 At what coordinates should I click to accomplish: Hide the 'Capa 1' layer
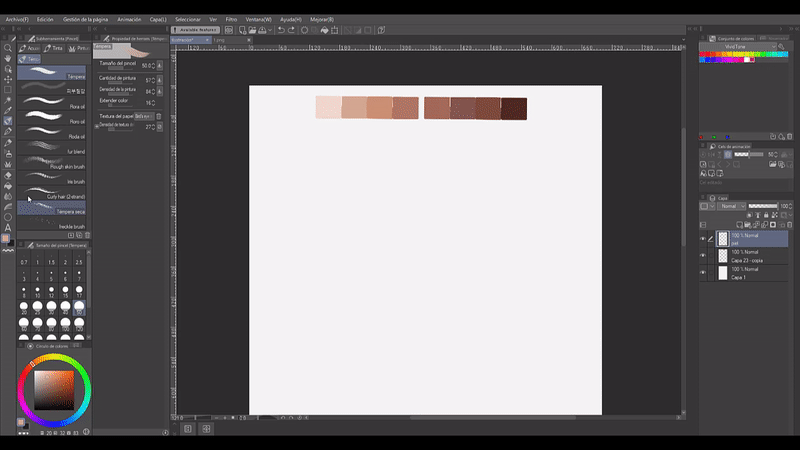coord(703,272)
